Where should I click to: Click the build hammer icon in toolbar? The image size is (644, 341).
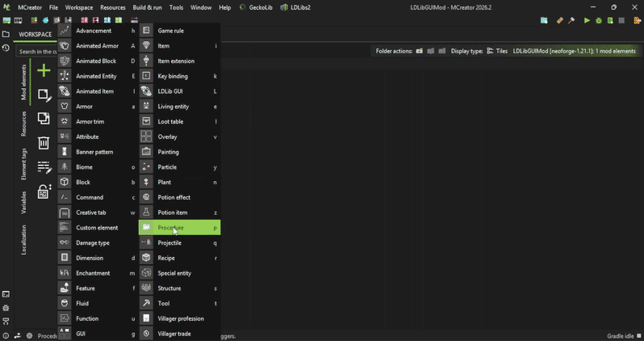pos(571,20)
